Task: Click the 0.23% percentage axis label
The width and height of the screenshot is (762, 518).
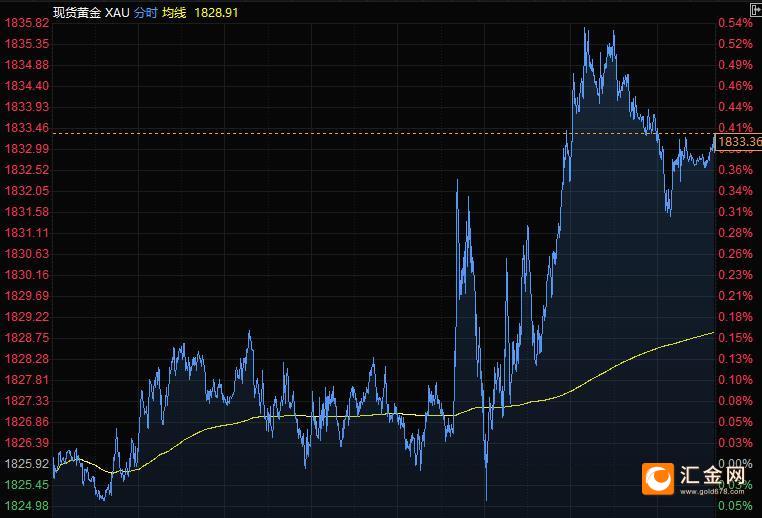Action: pyautogui.click(x=735, y=275)
